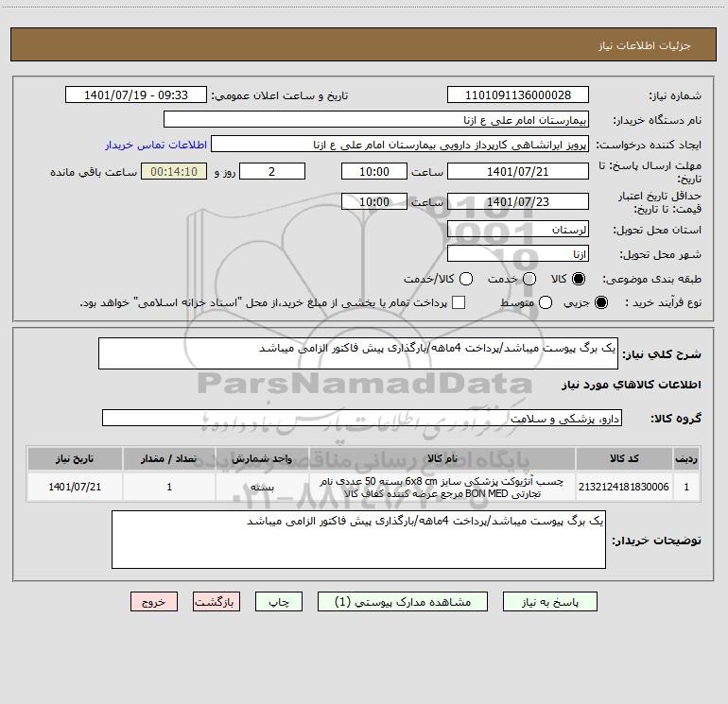
Task: Click need date cell 1401/07/21 in table
Action: (75, 487)
